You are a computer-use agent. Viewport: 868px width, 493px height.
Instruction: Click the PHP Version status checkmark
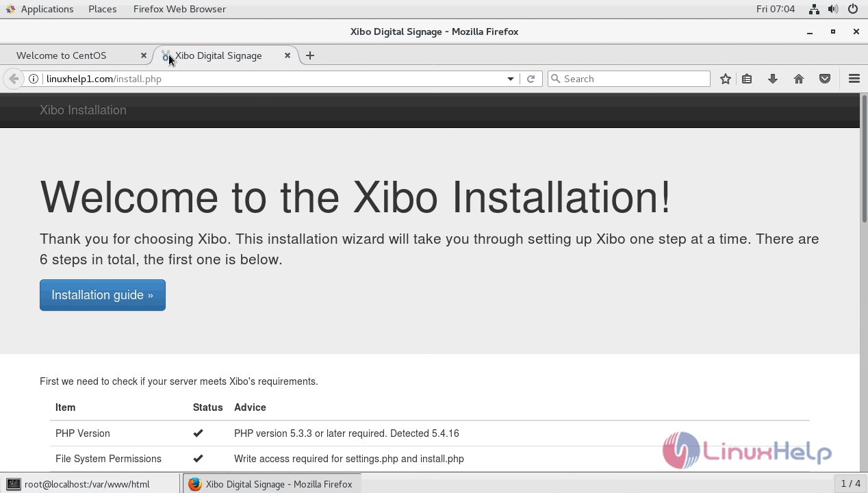(199, 433)
